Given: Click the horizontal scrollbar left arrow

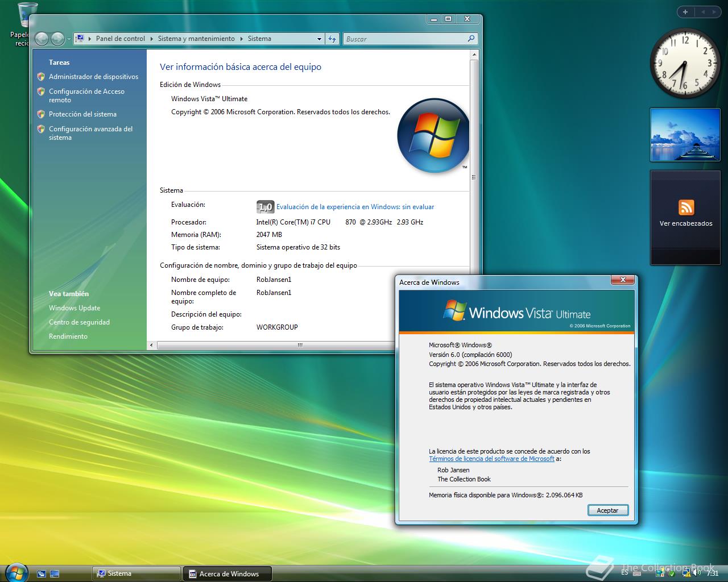Looking at the screenshot, I should point(151,345).
